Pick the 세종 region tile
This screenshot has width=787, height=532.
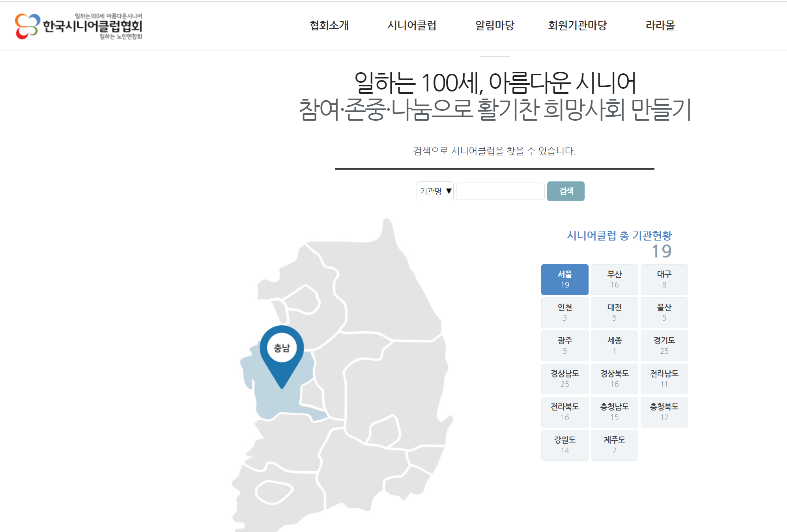pyautogui.click(x=614, y=345)
